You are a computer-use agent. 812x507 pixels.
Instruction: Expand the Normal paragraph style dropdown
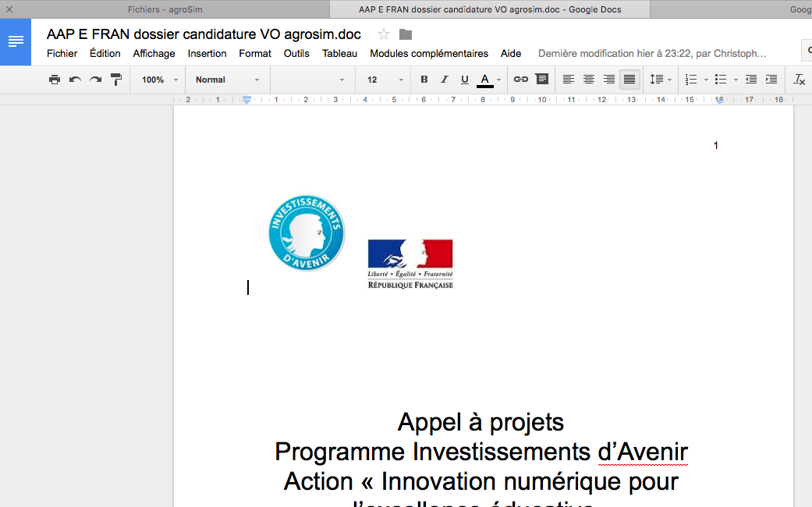click(x=227, y=80)
